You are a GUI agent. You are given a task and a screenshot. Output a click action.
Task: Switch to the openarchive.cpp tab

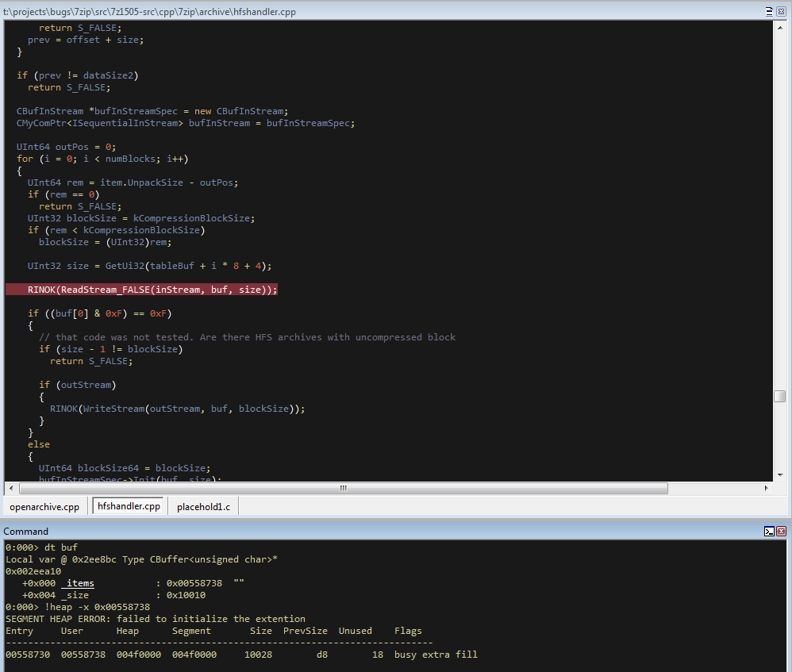[x=44, y=507]
